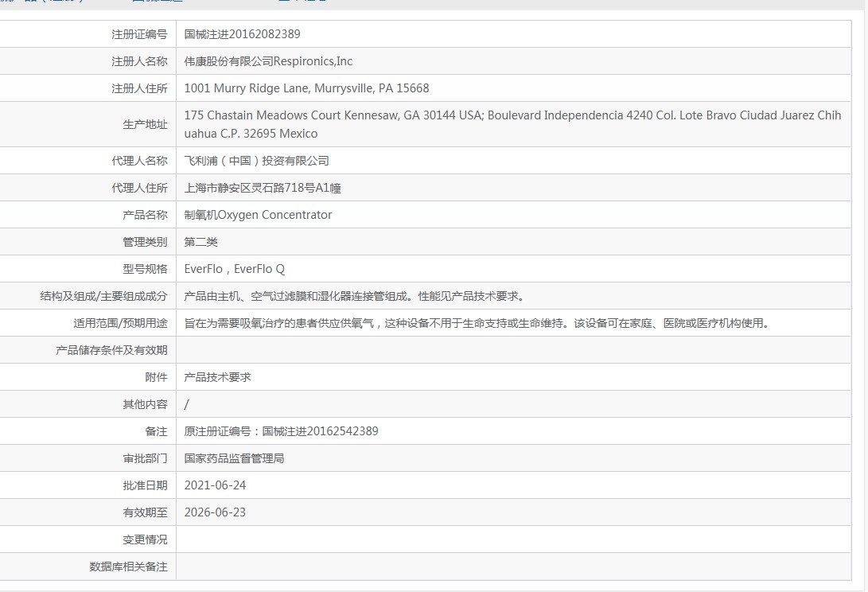Select the intended use text starting 旨在为需要吸氧治疗
Image resolution: width=868 pixels, height=592 pixels.
[x=477, y=323]
